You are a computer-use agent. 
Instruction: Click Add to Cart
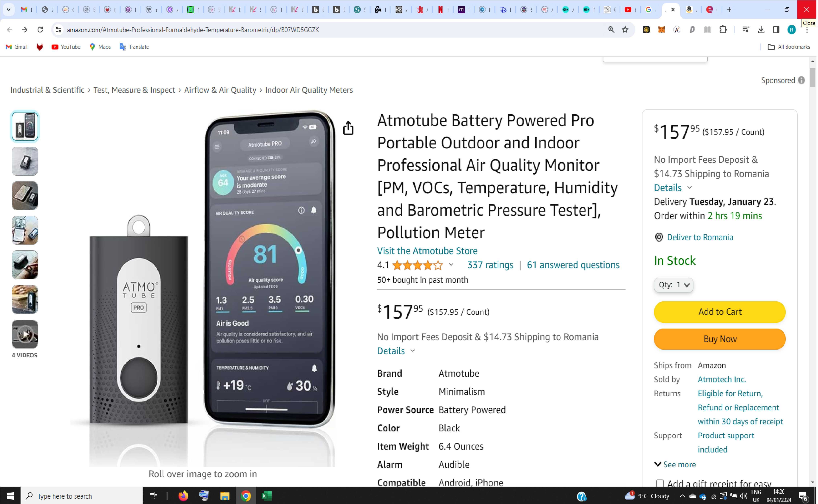720,312
